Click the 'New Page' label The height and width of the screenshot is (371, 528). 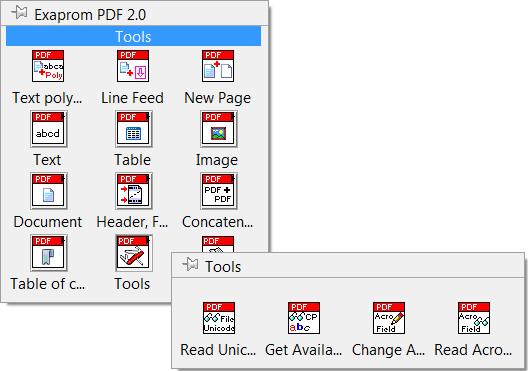pos(218,98)
